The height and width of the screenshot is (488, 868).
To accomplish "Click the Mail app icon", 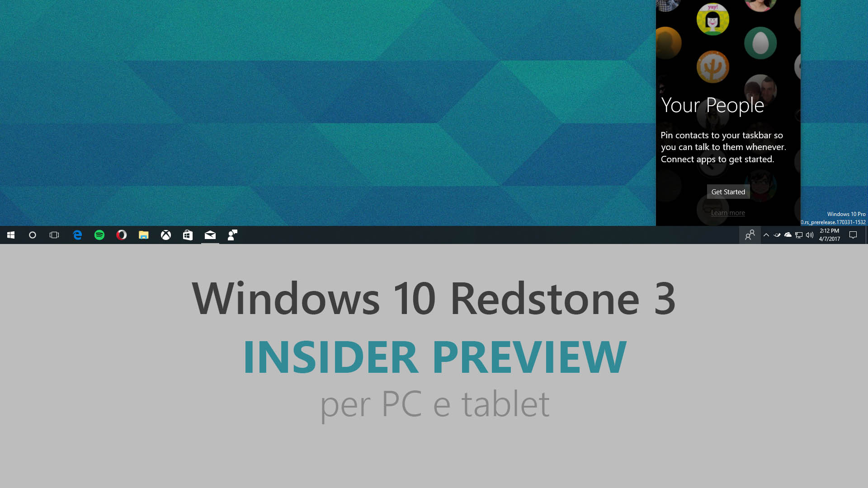I will tap(210, 235).
